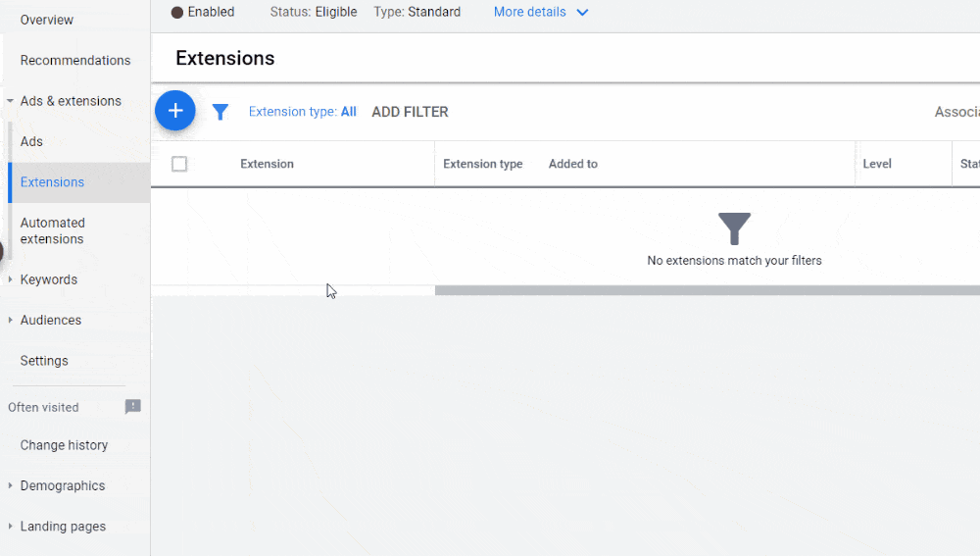
Task: Click the blue filter funnel icon
Action: point(220,112)
